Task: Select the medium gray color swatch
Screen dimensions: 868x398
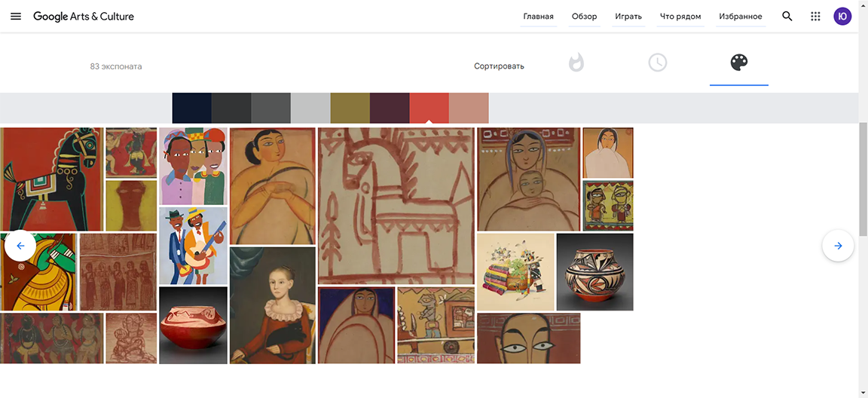Action: point(271,108)
